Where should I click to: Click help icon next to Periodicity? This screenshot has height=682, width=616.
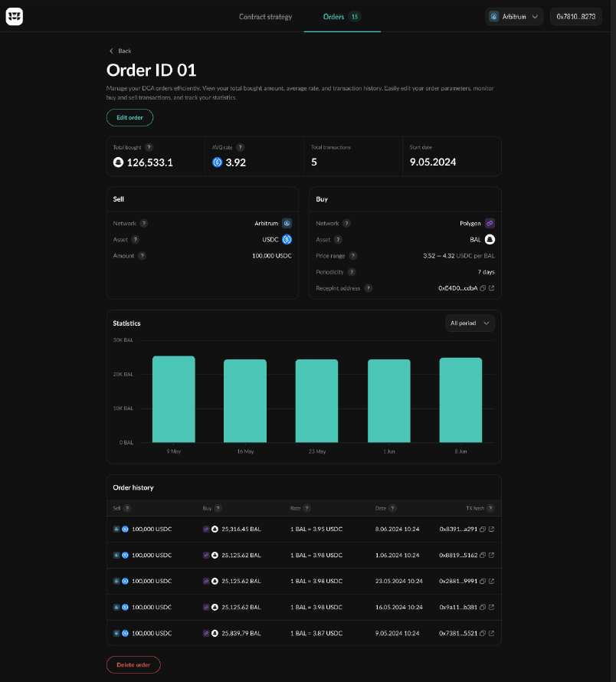tap(352, 272)
